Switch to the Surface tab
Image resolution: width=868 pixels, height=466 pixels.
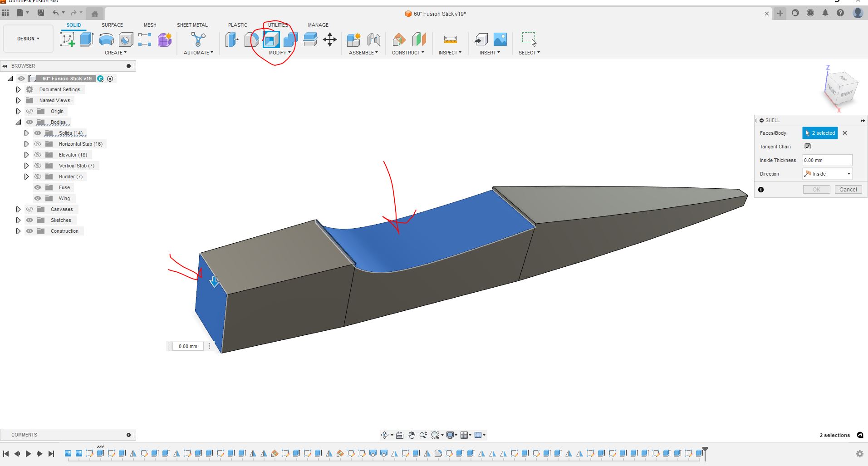click(112, 25)
